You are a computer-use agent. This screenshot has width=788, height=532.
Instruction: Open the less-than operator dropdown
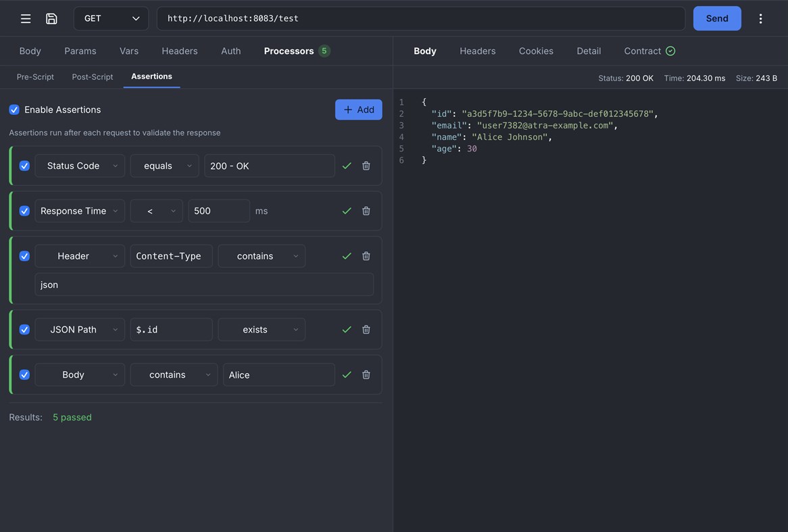click(156, 211)
